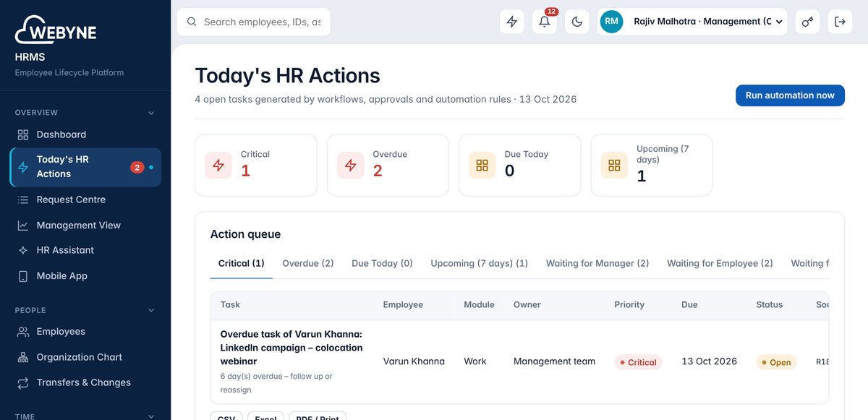Click the Webyne cloud logo
The image size is (868, 420).
point(56,30)
